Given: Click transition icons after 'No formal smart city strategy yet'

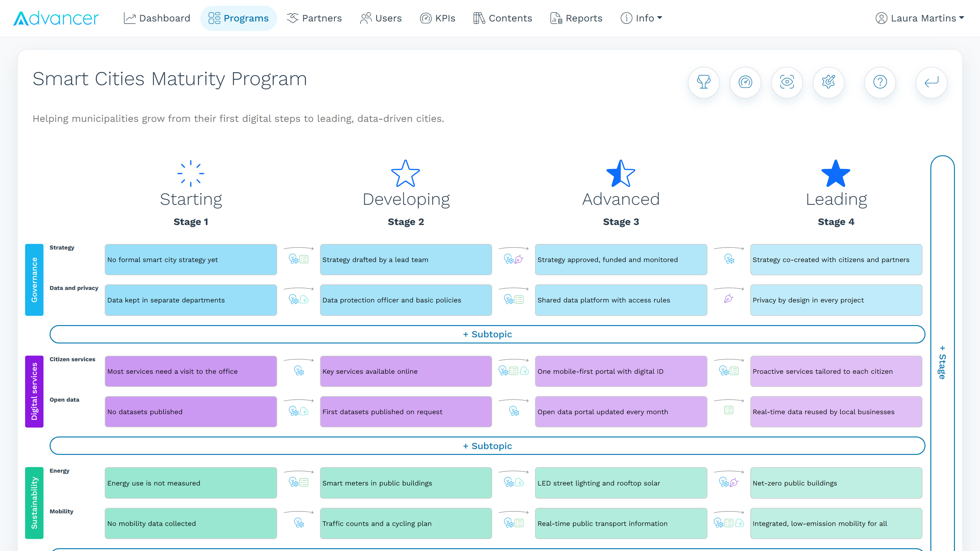Looking at the screenshot, I should tap(299, 259).
